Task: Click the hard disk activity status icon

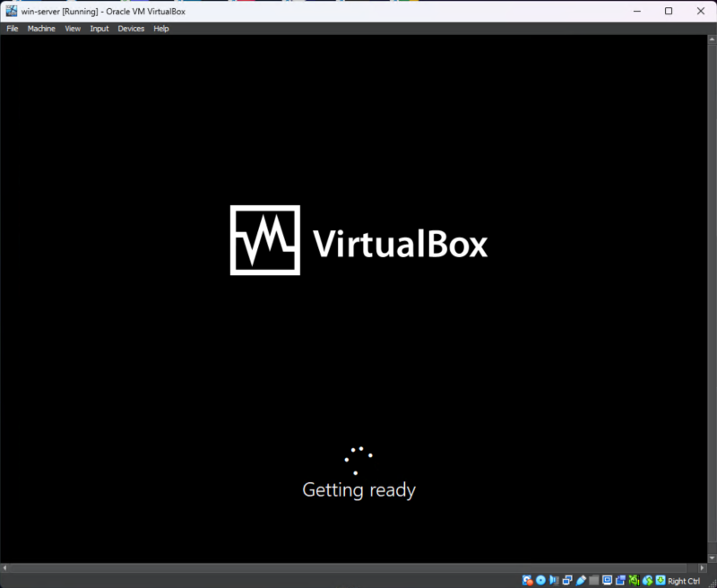Action: pos(526,580)
